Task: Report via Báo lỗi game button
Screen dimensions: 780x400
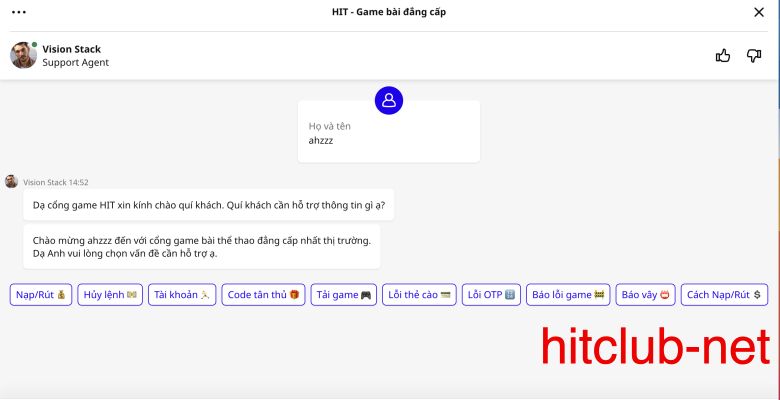Action: 568,295
